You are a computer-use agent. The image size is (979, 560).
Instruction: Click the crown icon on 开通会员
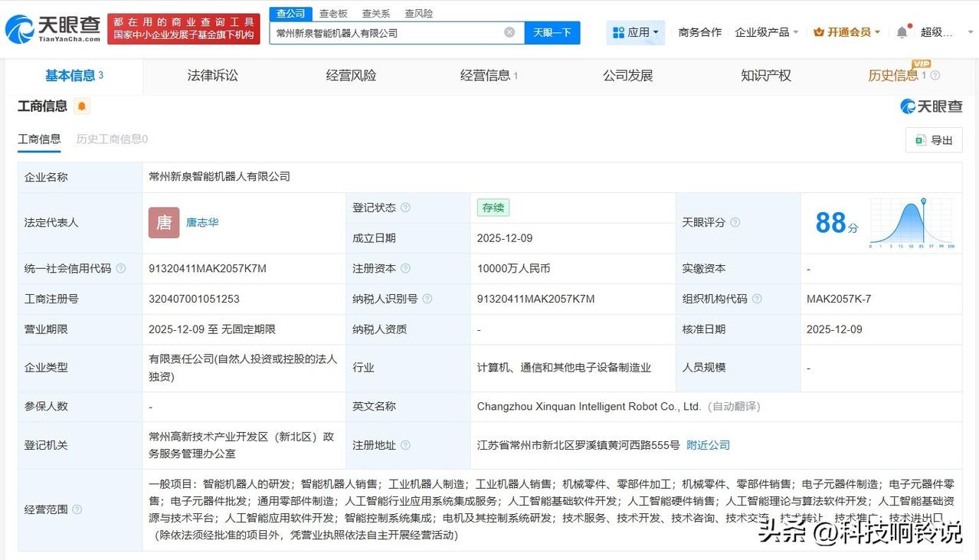(x=818, y=32)
